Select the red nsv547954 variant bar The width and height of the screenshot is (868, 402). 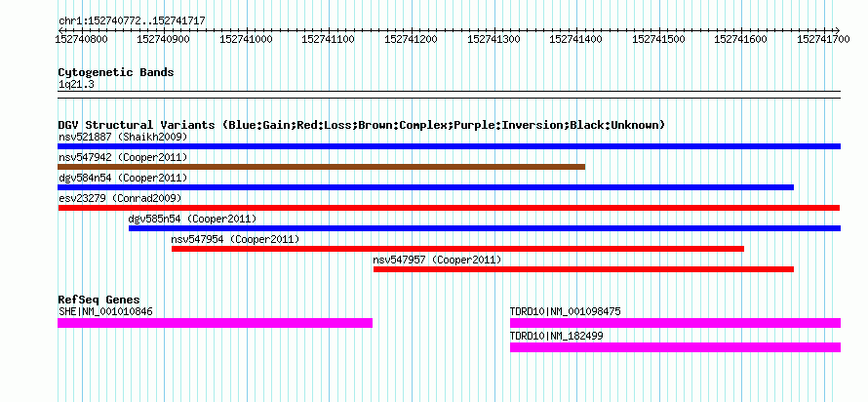457,249
